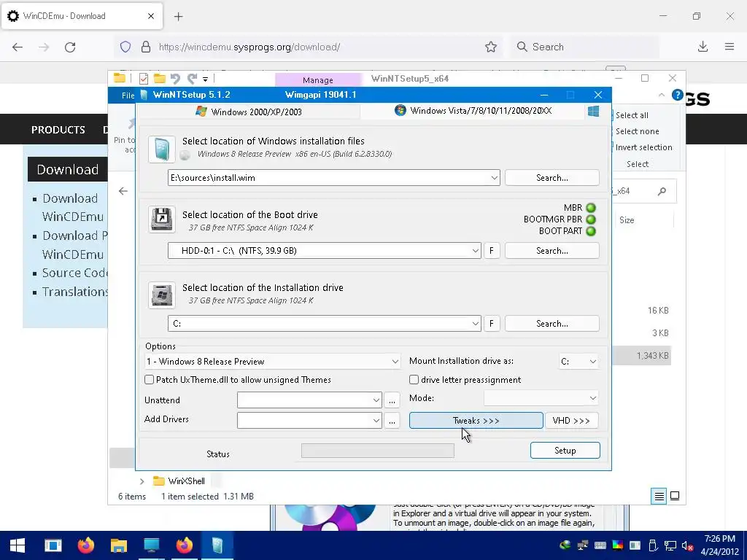Click the BOOTMGR PBR green status indicator
Viewport: 747px width, 560px height.
tap(591, 219)
